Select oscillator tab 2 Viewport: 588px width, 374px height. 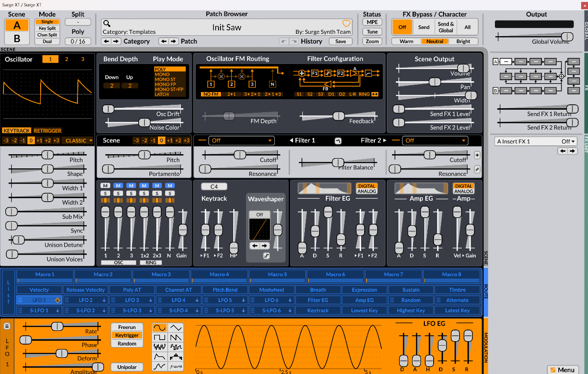tap(67, 59)
